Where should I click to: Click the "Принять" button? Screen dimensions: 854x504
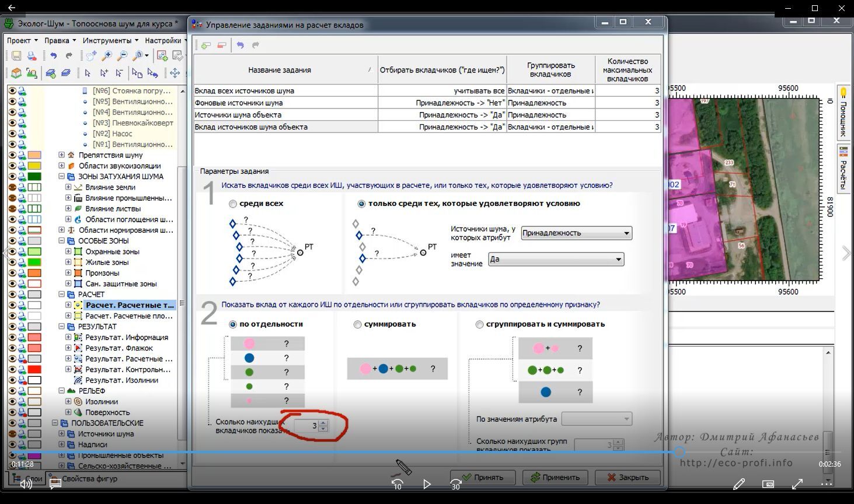(482, 477)
